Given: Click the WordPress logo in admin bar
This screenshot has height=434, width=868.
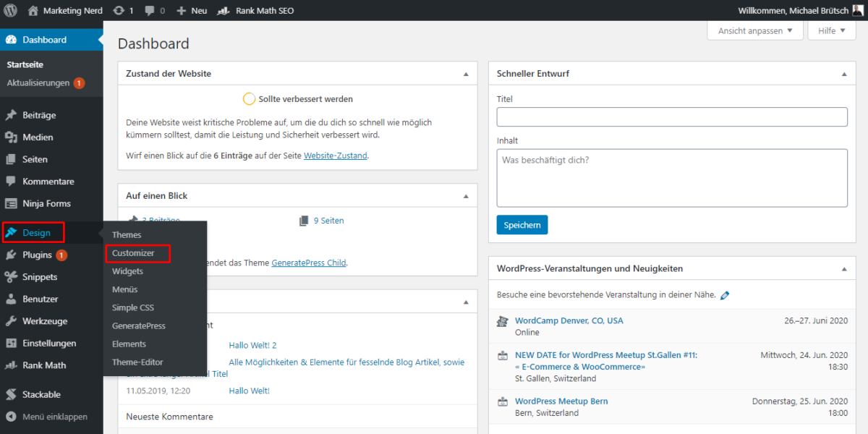Looking at the screenshot, I should click(11, 11).
